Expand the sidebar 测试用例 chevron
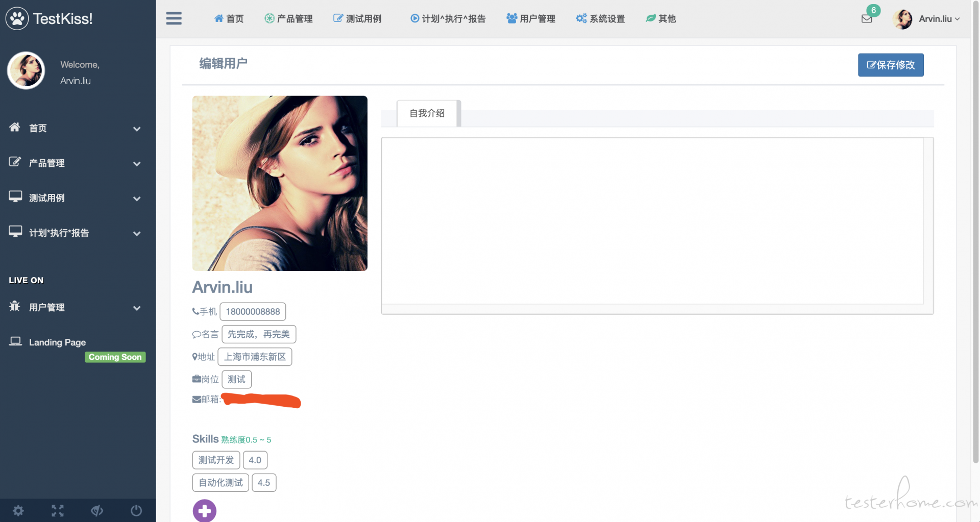Viewport: 980px width, 522px height. pyautogui.click(x=137, y=198)
